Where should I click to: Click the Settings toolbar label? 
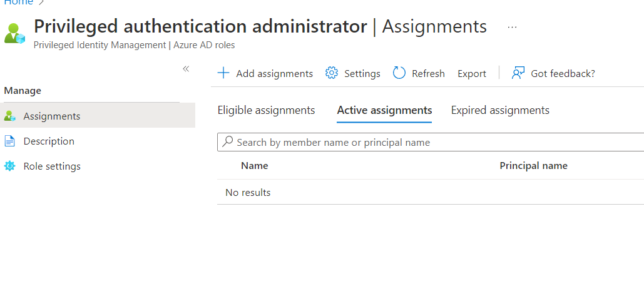click(x=362, y=74)
